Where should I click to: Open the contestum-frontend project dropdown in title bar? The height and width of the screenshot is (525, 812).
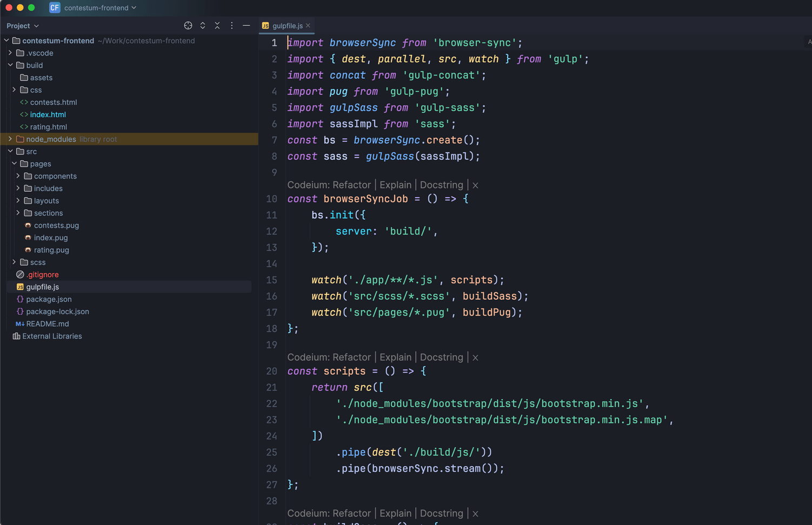100,8
